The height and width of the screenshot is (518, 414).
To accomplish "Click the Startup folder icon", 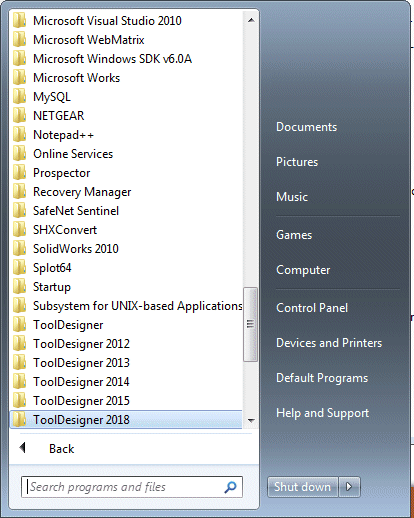I will click(x=19, y=287).
